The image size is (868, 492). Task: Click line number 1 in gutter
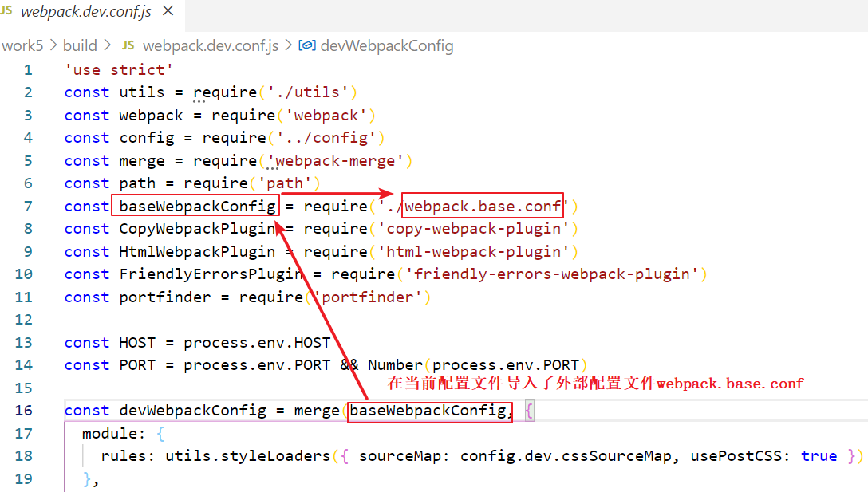(28, 70)
